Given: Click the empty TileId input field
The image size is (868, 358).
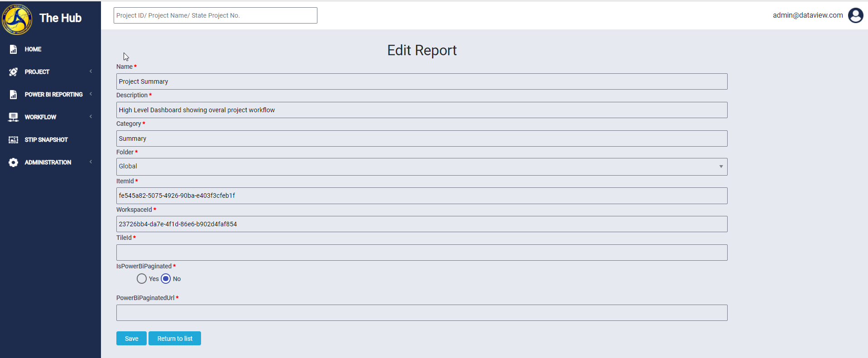Looking at the screenshot, I should [422, 253].
